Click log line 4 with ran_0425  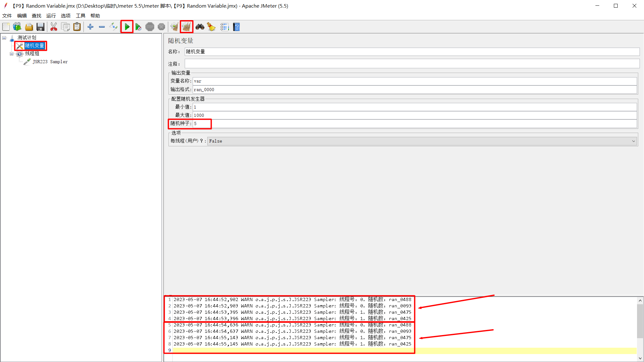click(x=292, y=318)
